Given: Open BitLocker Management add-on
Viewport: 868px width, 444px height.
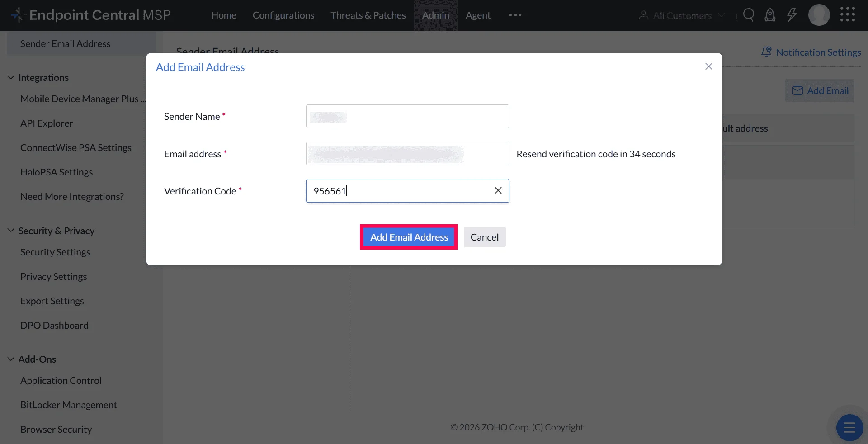Looking at the screenshot, I should pos(69,405).
